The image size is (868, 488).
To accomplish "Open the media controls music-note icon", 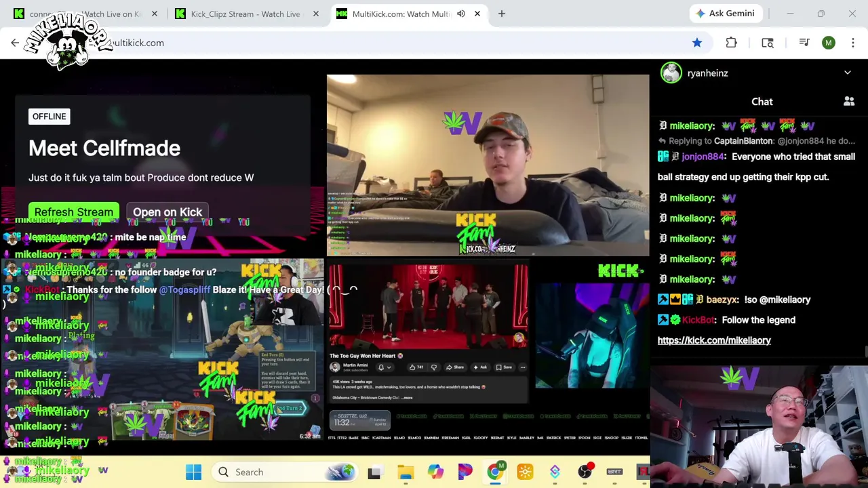I will pyautogui.click(x=804, y=43).
